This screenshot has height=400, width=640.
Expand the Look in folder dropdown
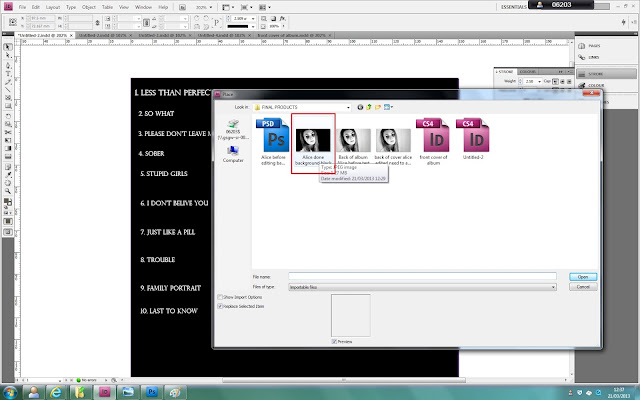[348, 107]
